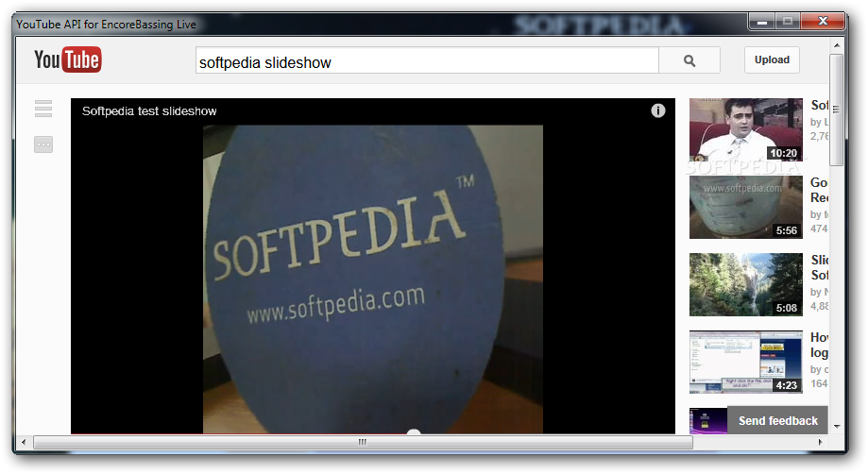The image size is (868, 474).
Task: Click the search box containing softpedia slideshow
Action: (427, 60)
